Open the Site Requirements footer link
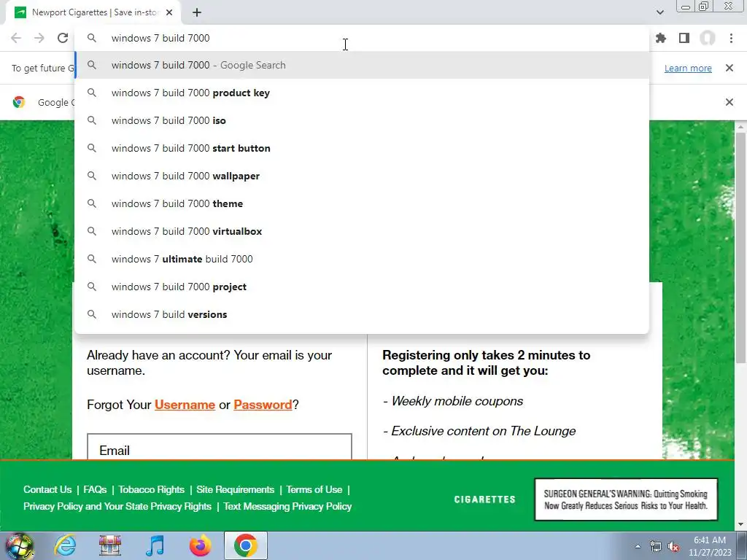This screenshot has width=747, height=560. tap(236, 489)
